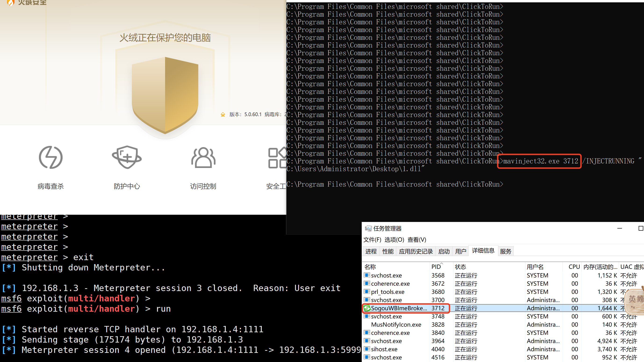
Task: Sort by the 用户名 column header
Action: click(544, 267)
